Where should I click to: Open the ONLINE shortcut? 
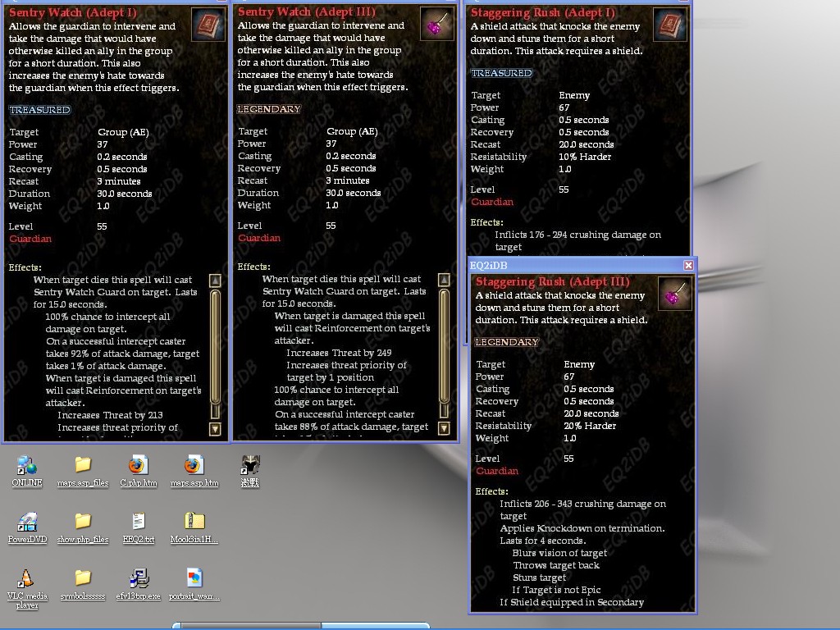tap(27, 466)
